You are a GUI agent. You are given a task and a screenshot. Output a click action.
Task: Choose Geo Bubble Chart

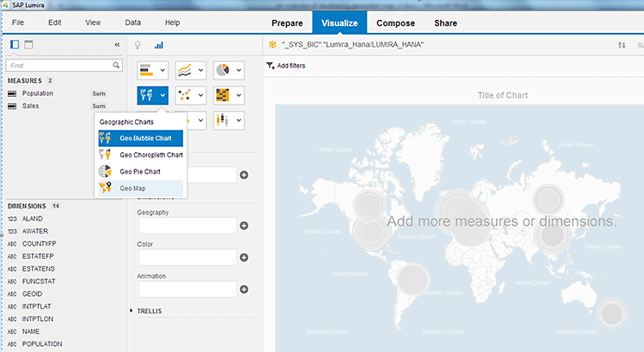click(141, 138)
